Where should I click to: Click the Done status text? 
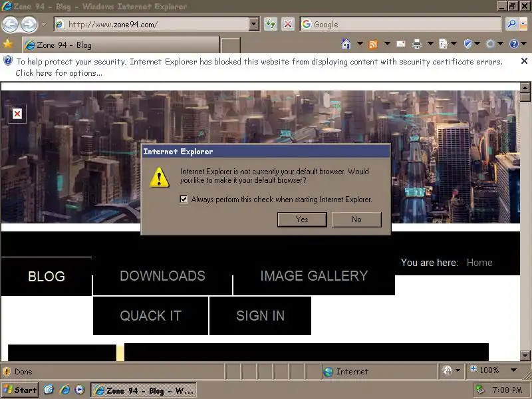coord(23,372)
